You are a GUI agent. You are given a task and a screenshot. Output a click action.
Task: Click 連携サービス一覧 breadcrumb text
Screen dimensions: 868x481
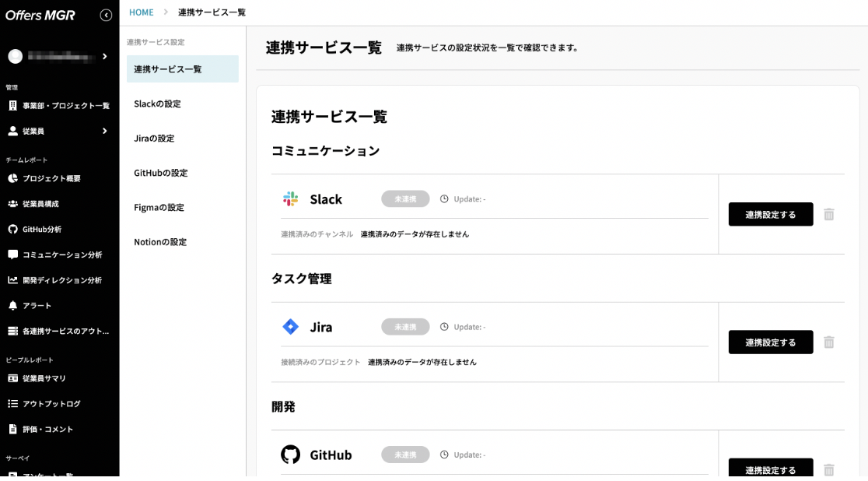212,12
